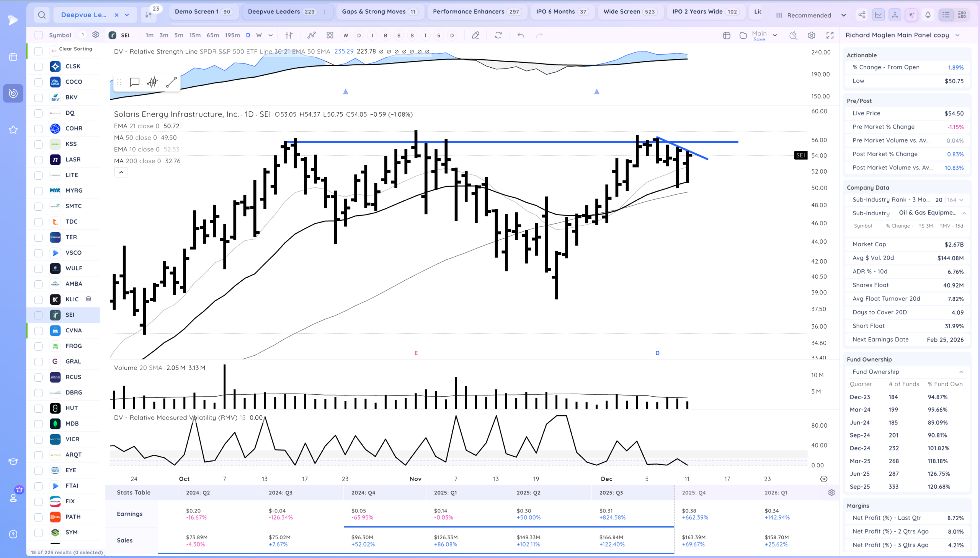Toggle the select-all Symbol checkbox

point(38,35)
